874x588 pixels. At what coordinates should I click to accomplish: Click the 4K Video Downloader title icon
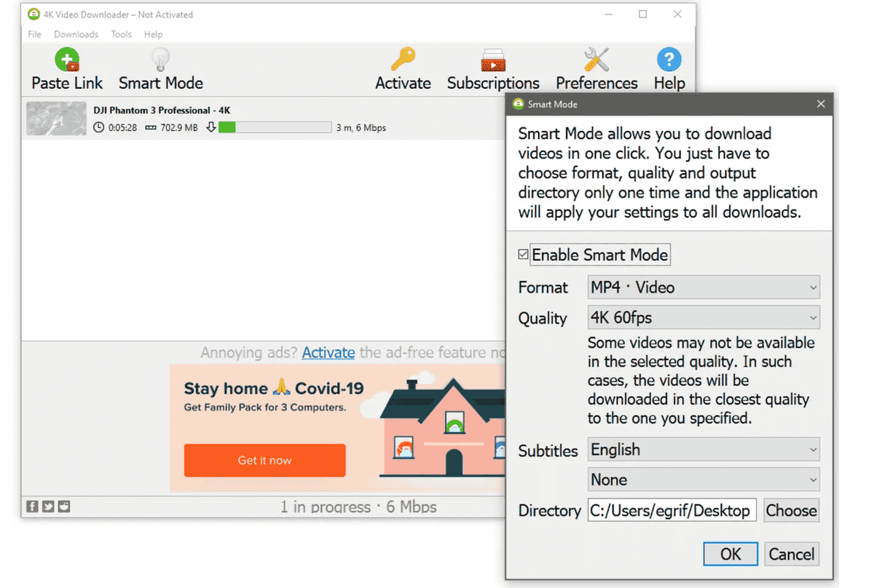point(33,15)
